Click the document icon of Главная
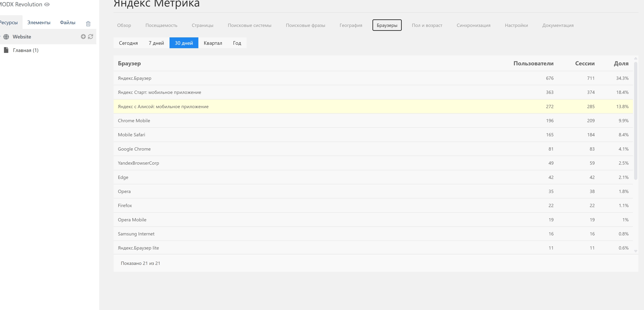 (6, 50)
